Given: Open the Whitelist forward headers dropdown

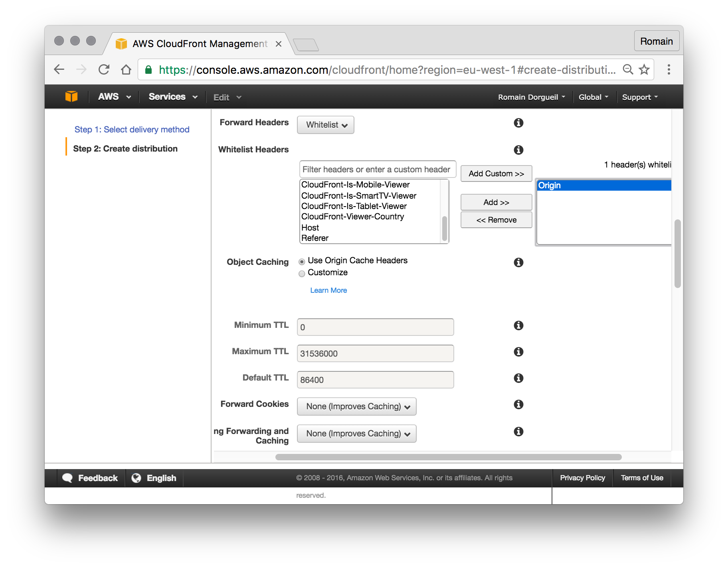Looking at the screenshot, I should (x=325, y=125).
